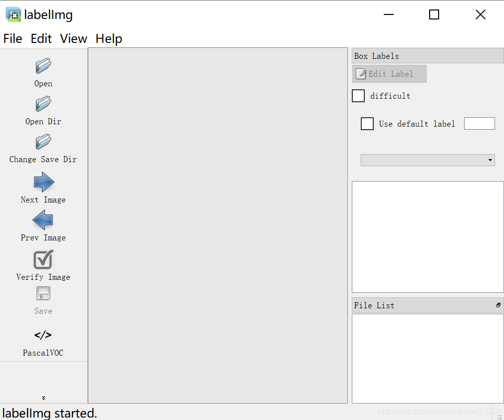Image resolution: width=504 pixels, height=420 pixels.
Task: Open the Edit menu
Action: (41, 38)
